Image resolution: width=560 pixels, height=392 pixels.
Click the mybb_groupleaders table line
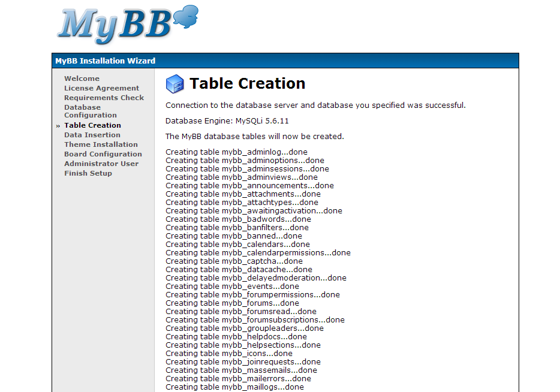(245, 328)
